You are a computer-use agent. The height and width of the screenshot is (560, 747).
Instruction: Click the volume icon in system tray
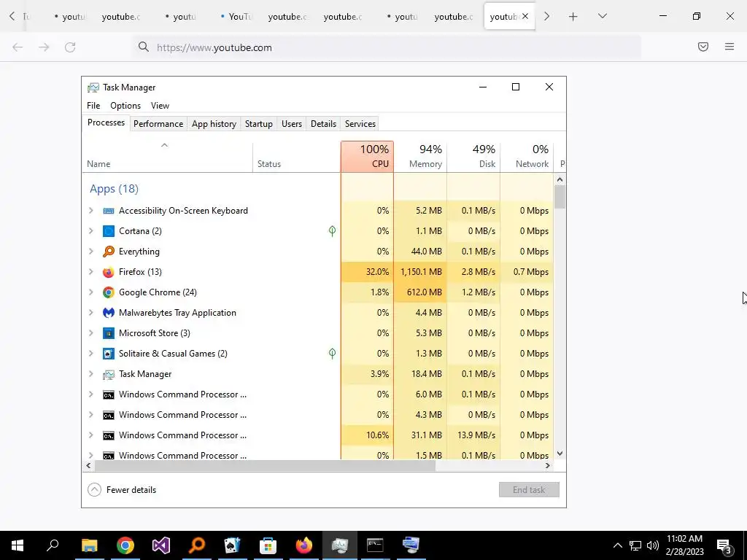point(653,545)
